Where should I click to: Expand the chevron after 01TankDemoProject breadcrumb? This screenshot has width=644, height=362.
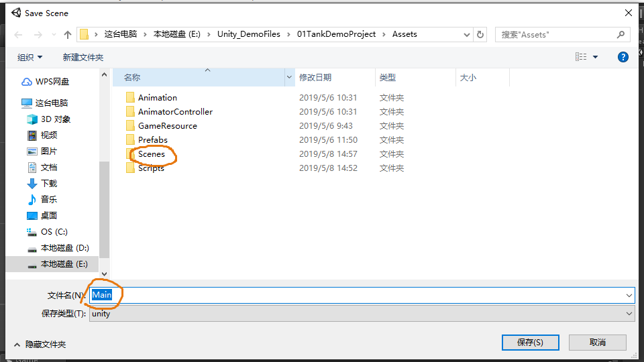click(x=384, y=34)
